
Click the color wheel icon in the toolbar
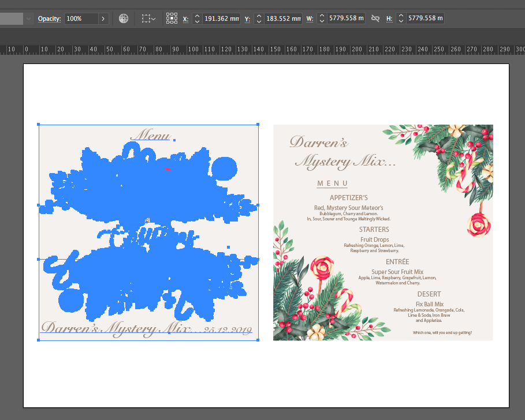pyautogui.click(x=124, y=18)
